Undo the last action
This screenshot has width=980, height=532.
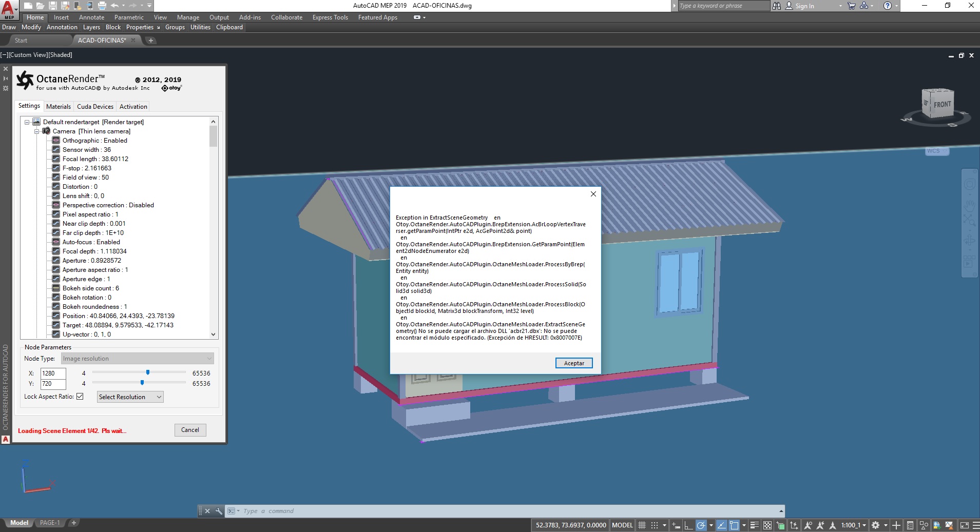coord(115,6)
